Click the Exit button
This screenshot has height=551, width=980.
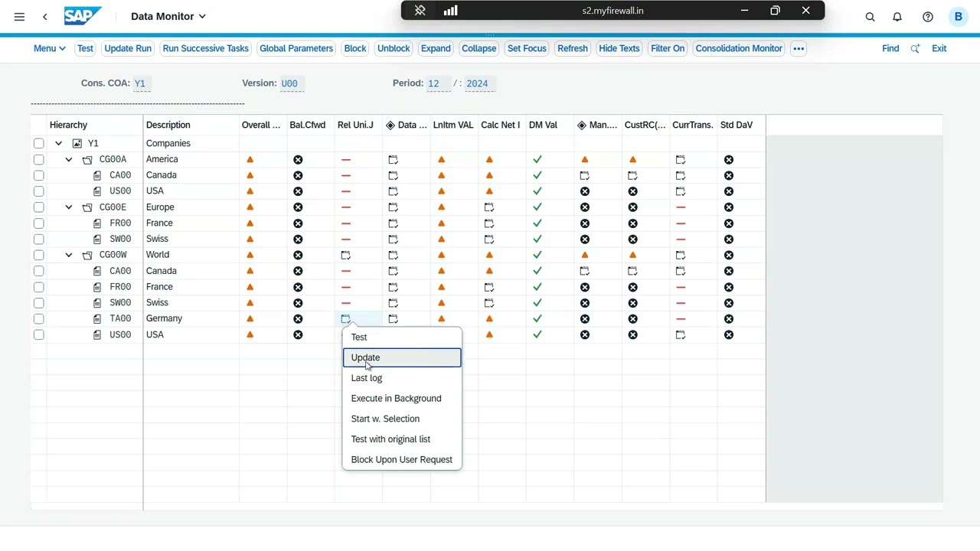[x=939, y=48]
